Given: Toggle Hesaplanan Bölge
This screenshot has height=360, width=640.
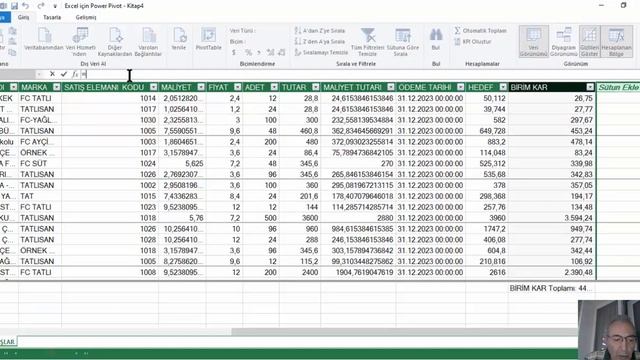Looking at the screenshot, I should [616, 42].
